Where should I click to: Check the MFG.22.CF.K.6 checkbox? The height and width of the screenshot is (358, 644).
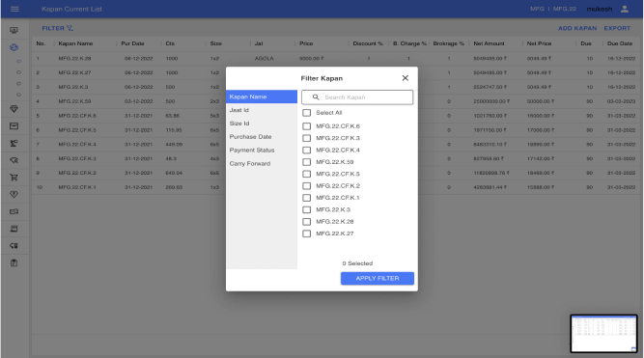point(306,126)
